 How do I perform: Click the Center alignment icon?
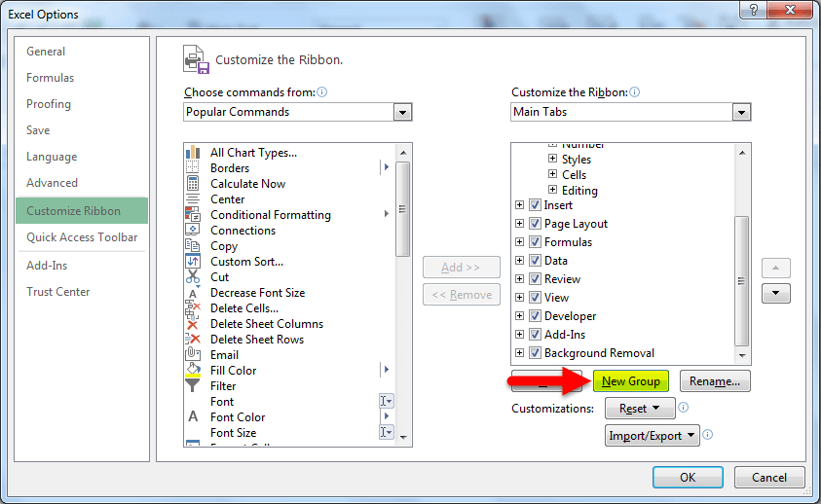coord(193,198)
